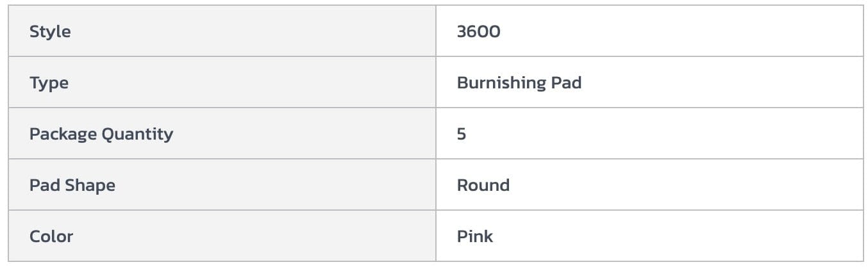Select the "Round" pad shape value
This screenshot has height=269, width=868.
pos(483,185)
